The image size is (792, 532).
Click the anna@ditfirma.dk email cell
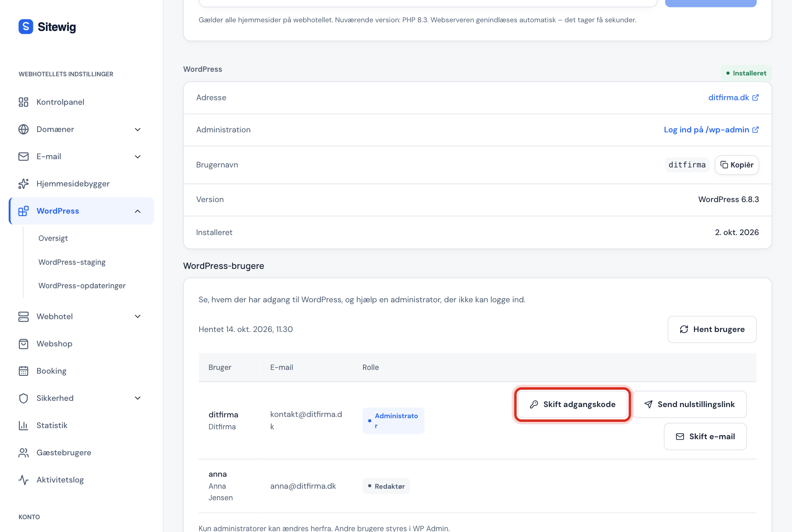coord(303,486)
